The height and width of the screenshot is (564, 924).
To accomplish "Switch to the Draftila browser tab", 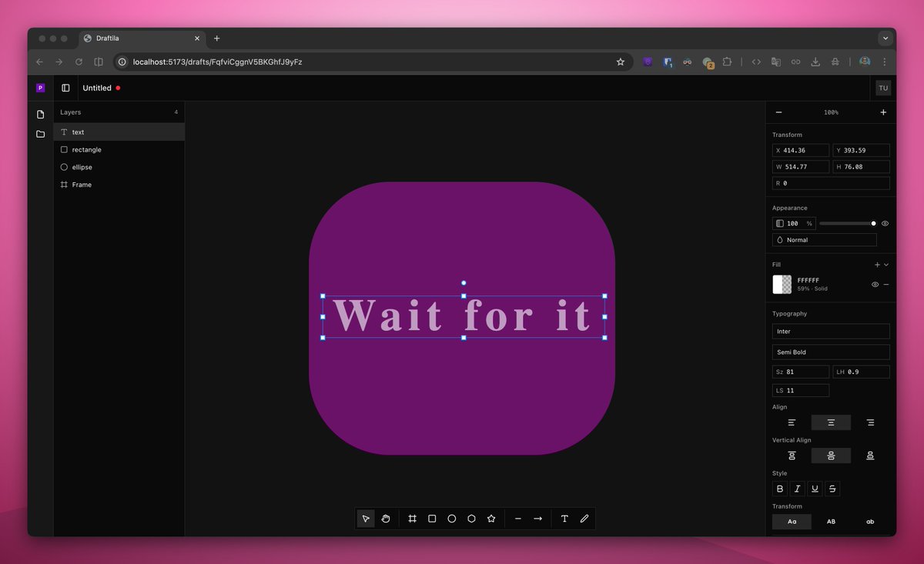I will pos(142,38).
